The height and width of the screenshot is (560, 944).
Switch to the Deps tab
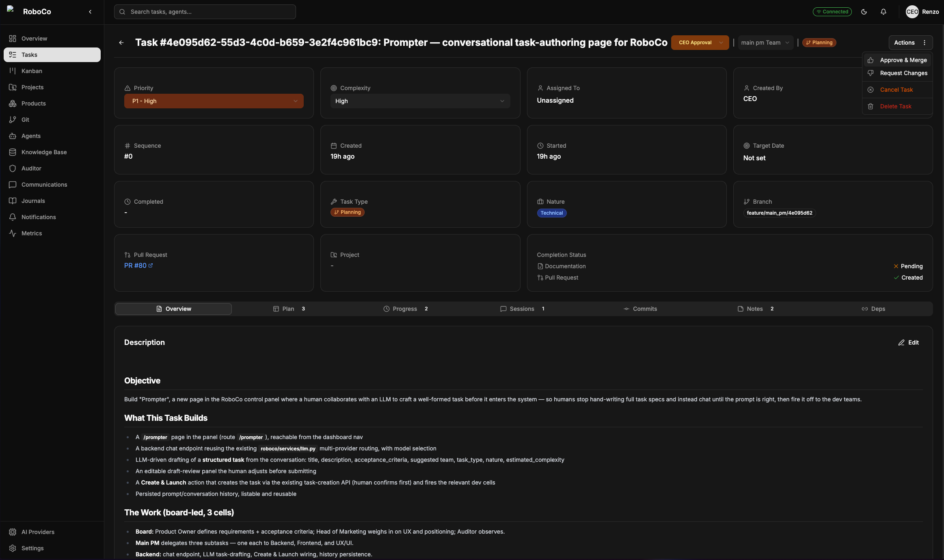(x=873, y=309)
